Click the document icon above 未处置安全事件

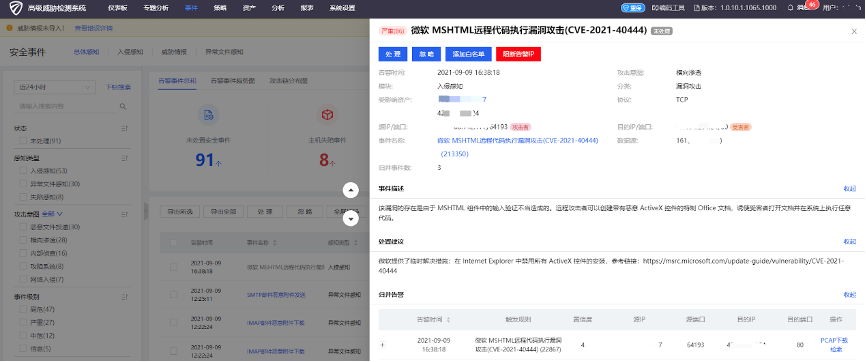209,115
